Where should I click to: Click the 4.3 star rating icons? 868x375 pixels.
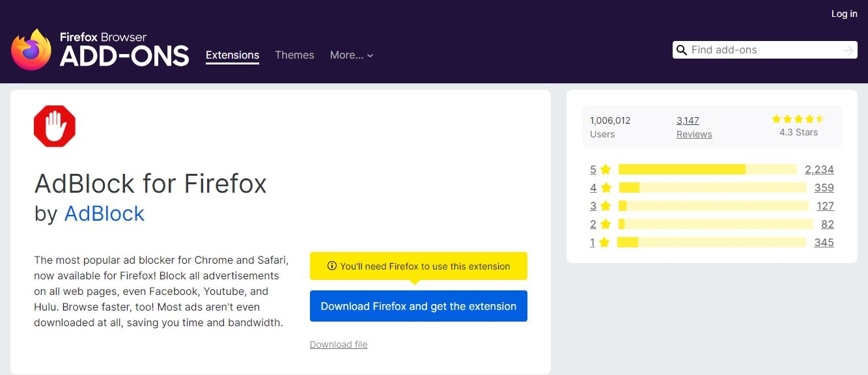(x=798, y=119)
